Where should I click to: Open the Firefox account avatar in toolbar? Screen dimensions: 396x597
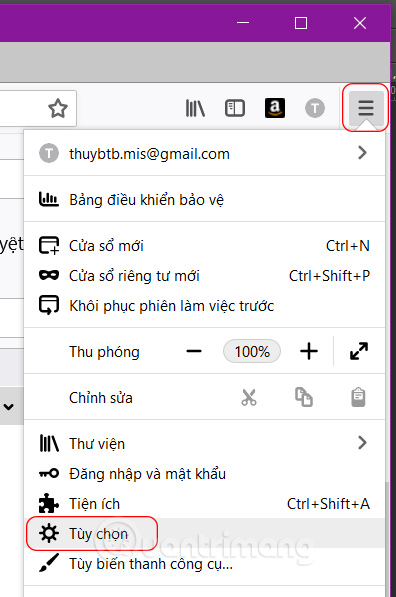[x=315, y=108]
